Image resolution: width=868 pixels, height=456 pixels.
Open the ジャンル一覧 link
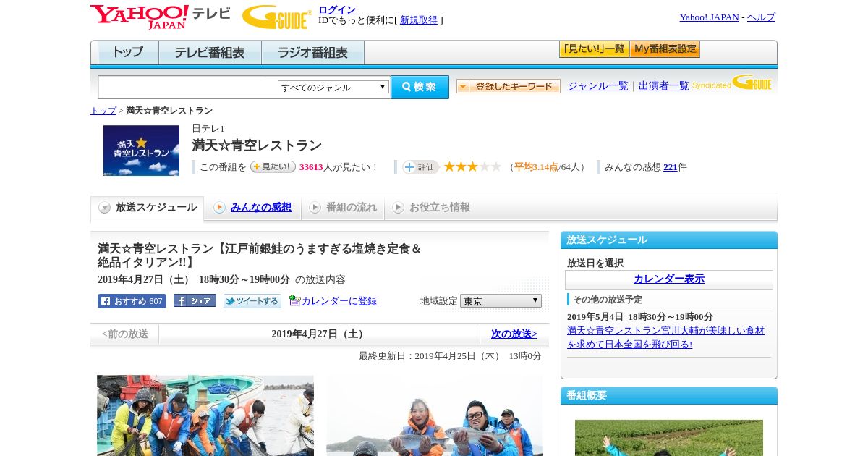(x=598, y=85)
